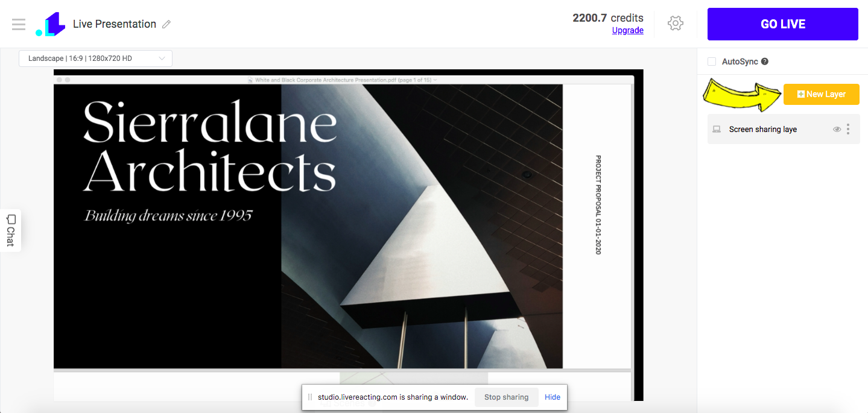This screenshot has width=868, height=413.
Task: Click the 2200.7 credits balance
Action: point(608,17)
